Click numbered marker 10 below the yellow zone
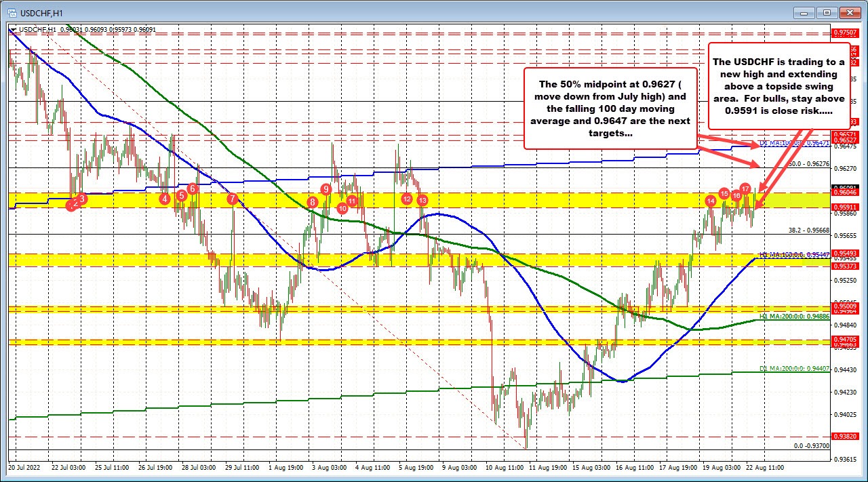868x482 pixels. tap(342, 209)
